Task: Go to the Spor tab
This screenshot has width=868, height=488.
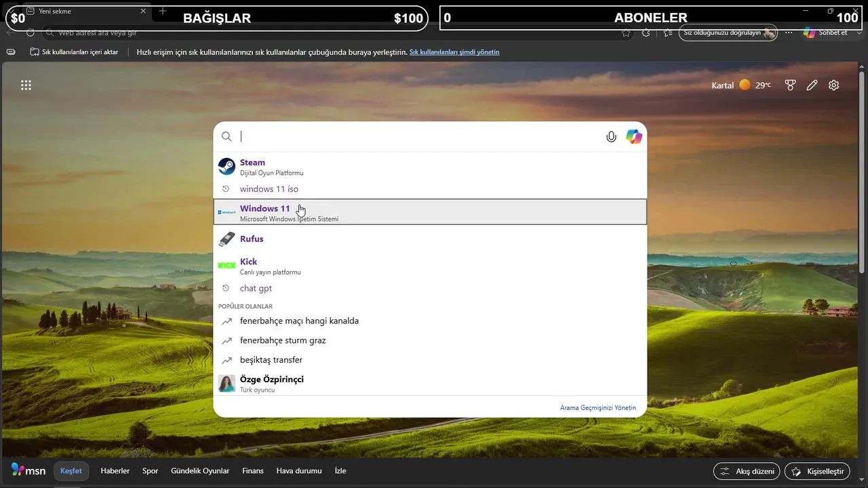Action: [150, 471]
